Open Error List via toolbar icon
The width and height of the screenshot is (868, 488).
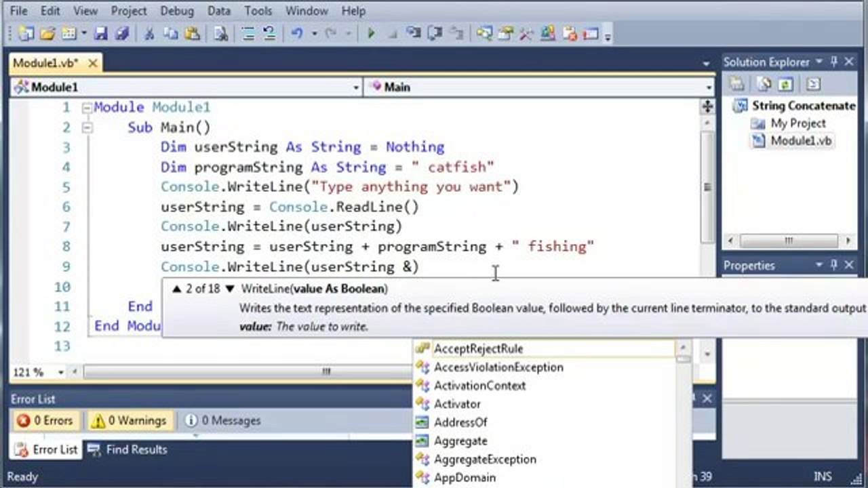pyautogui.click(x=570, y=33)
